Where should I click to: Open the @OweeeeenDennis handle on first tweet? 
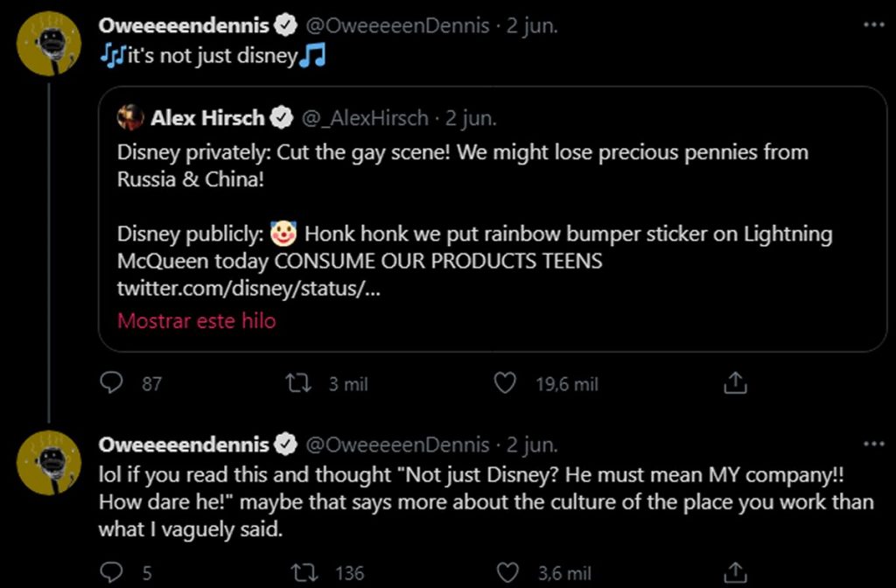(x=396, y=25)
